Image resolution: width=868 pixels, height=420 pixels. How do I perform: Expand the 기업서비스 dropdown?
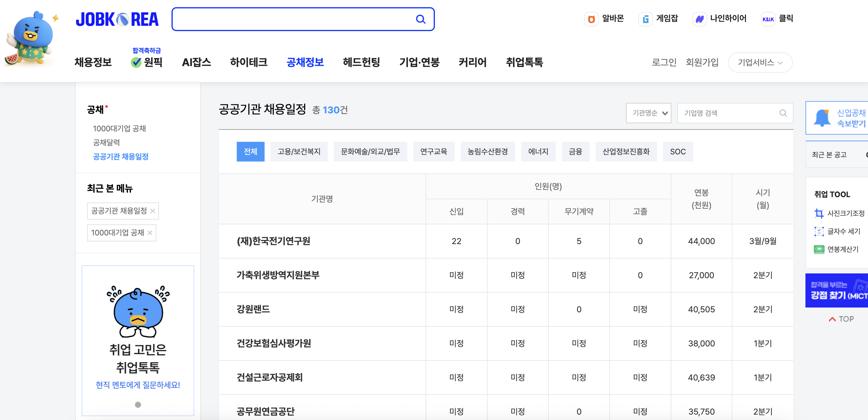coord(760,63)
